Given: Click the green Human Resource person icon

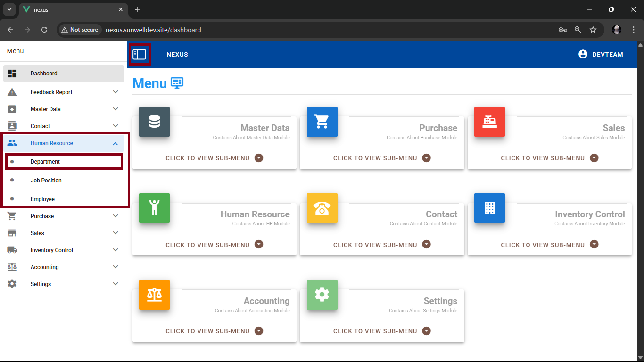Looking at the screenshot, I should [x=154, y=208].
